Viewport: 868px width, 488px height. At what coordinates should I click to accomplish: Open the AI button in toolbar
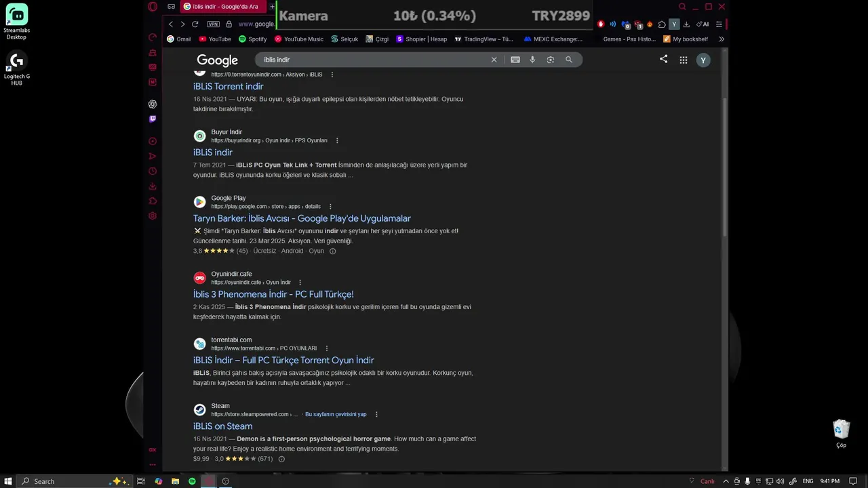coord(703,24)
